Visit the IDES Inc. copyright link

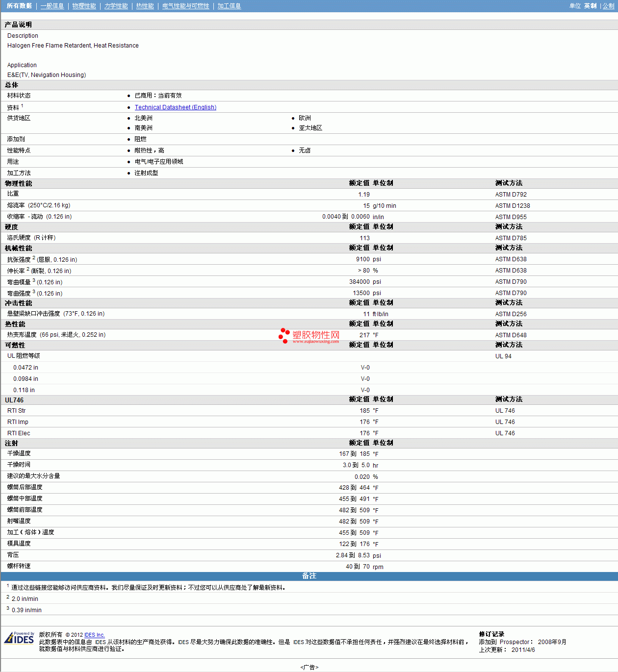pos(95,635)
